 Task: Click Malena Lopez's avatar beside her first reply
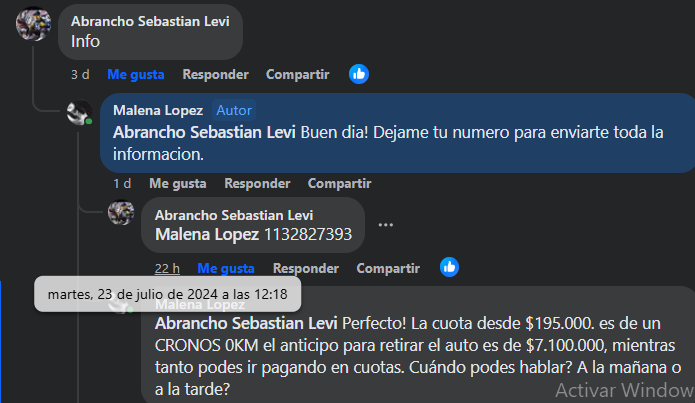(79, 113)
